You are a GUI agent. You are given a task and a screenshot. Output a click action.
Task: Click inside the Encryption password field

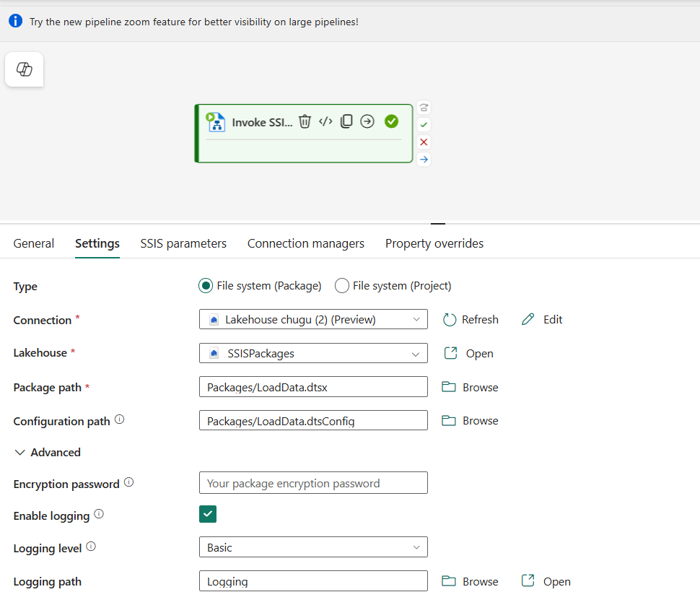click(312, 483)
